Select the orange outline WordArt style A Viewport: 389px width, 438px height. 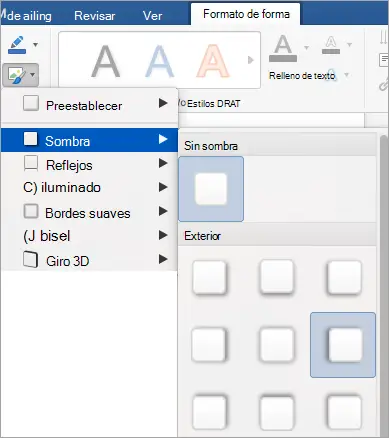213,61
